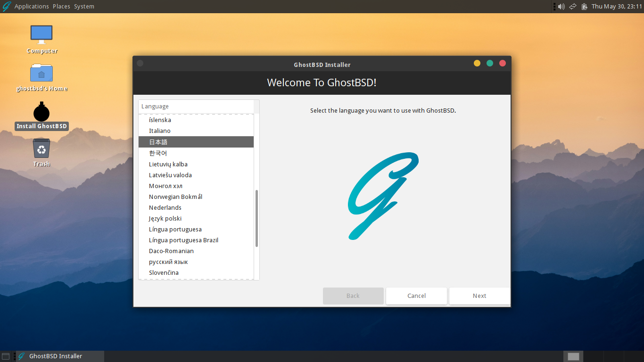Select the Install GhostBSD desktop icon
Viewport: 644px width, 362px height.
[x=41, y=112]
